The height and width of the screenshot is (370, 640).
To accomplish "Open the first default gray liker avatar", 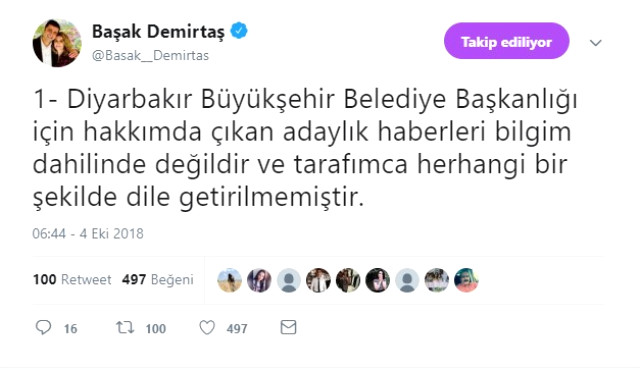I will coord(289,280).
